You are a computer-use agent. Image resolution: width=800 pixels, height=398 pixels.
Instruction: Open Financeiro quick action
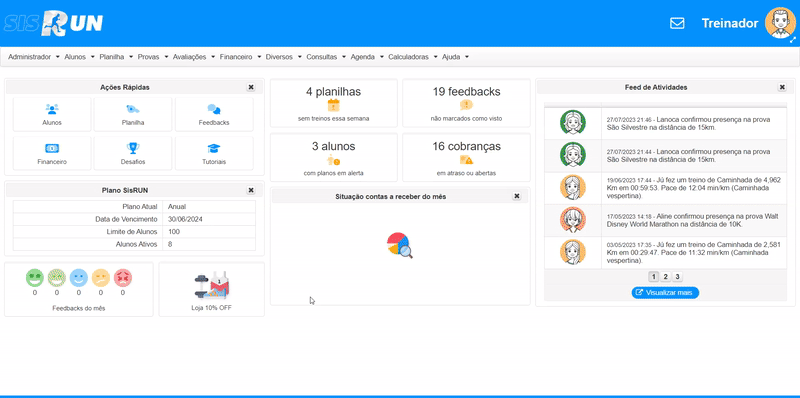click(52, 153)
